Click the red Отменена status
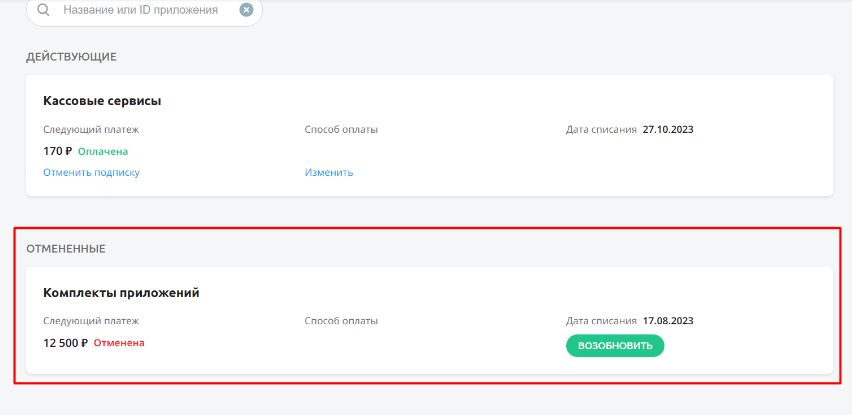 click(119, 343)
